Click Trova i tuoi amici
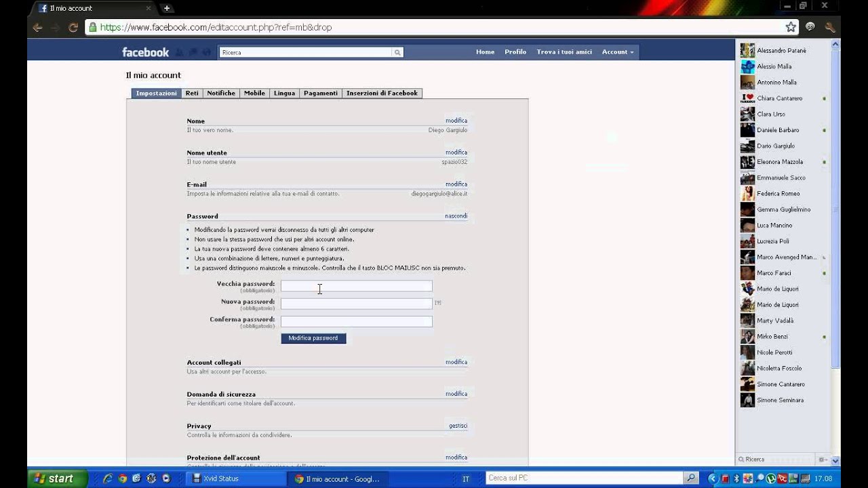The image size is (868, 488). [564, 52]
